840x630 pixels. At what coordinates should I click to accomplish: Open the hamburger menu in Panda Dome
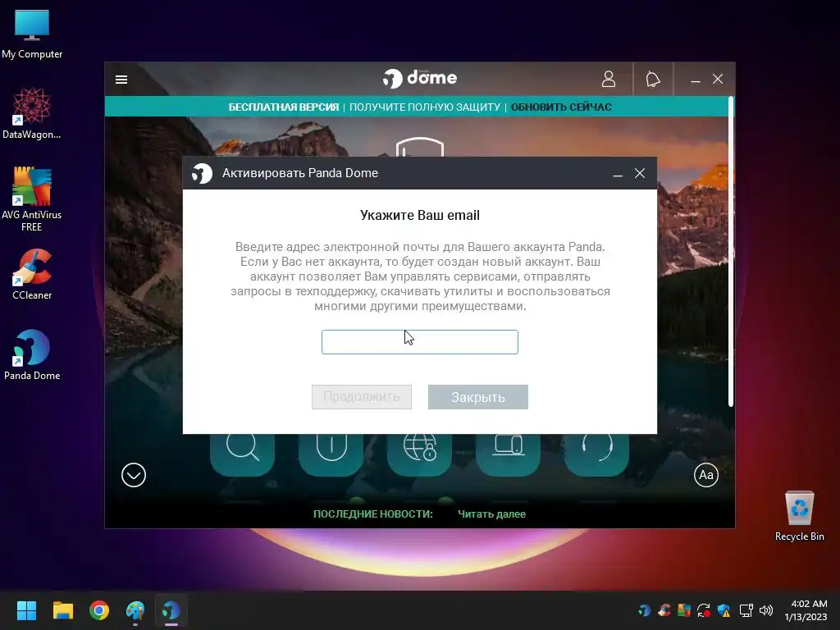tap(121, 80)
